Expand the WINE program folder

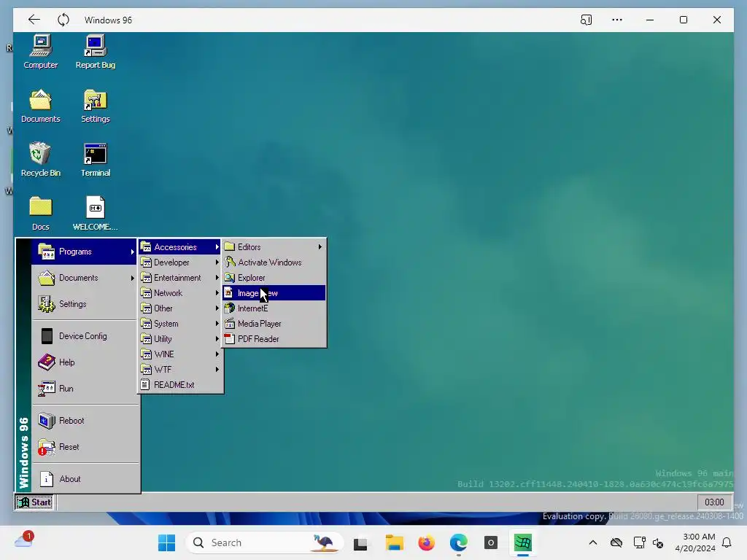click(180, 354)
